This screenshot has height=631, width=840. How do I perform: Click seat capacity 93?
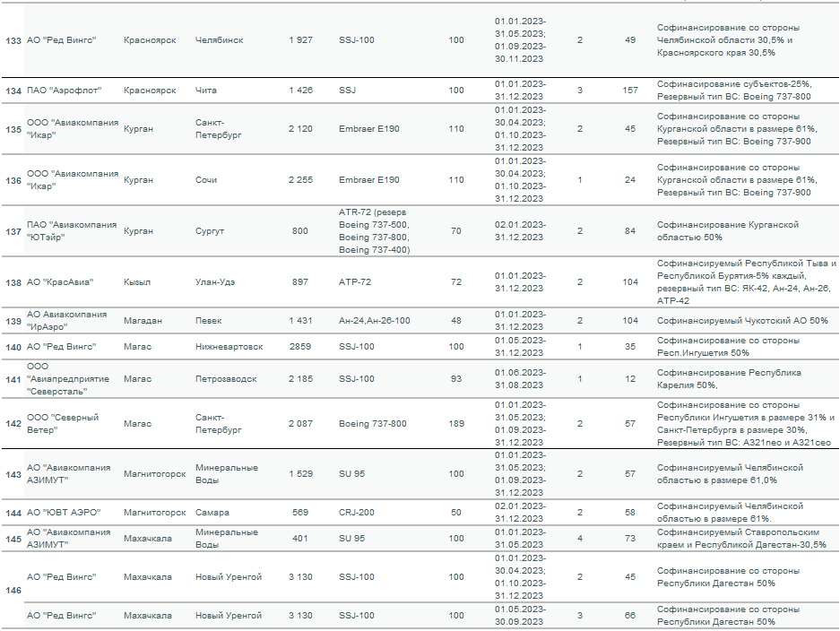click(456, 379)
